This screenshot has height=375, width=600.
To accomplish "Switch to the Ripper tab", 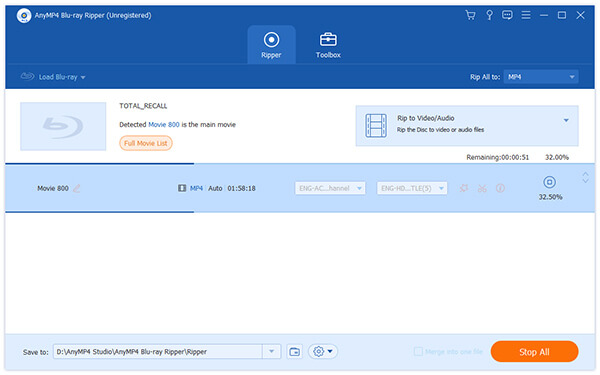I will pos(271,45).
